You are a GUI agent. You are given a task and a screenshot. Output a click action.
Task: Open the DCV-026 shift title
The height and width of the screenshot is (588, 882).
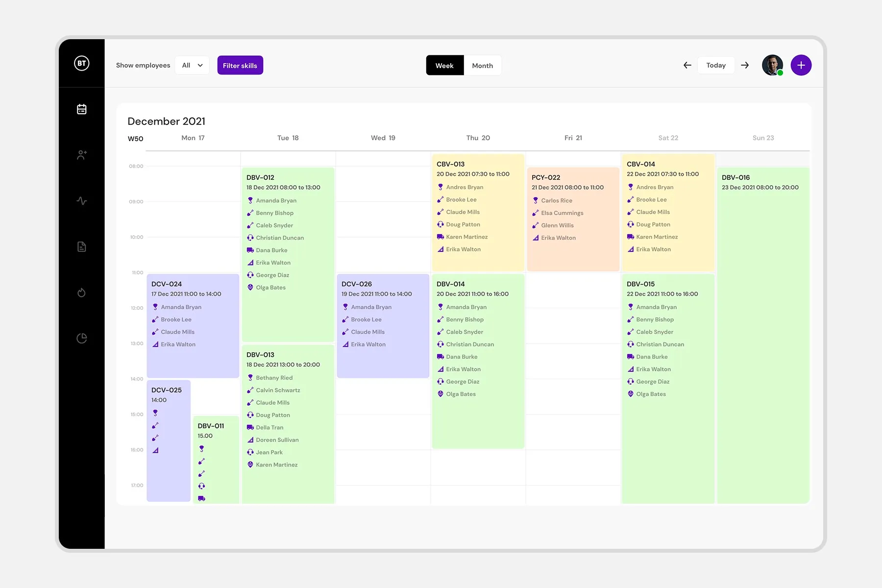[x=357, y=284]
